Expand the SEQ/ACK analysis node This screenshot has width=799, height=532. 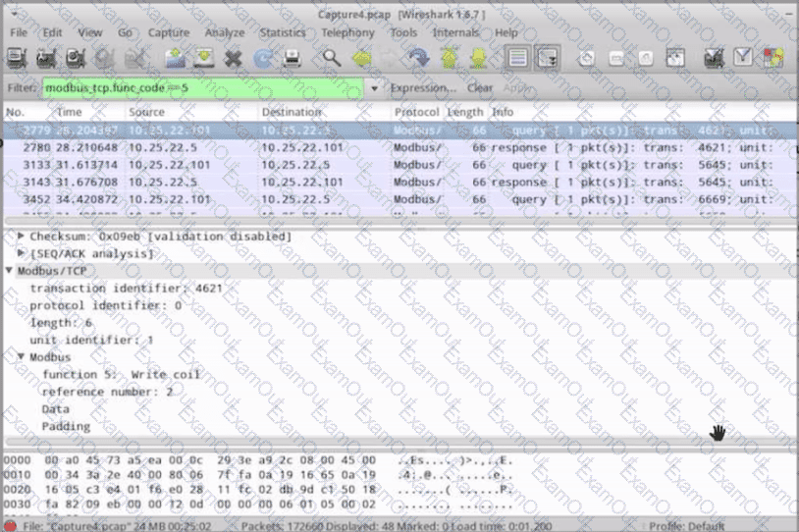21,253
